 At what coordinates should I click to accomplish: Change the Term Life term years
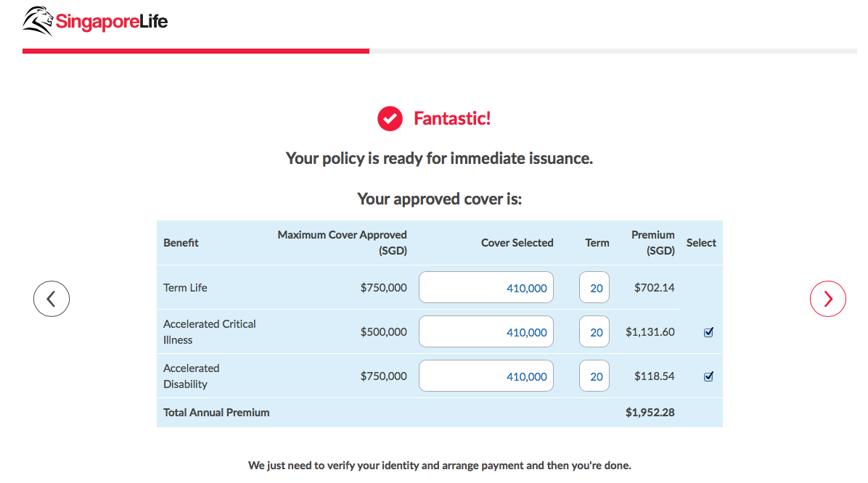[594, 288]
